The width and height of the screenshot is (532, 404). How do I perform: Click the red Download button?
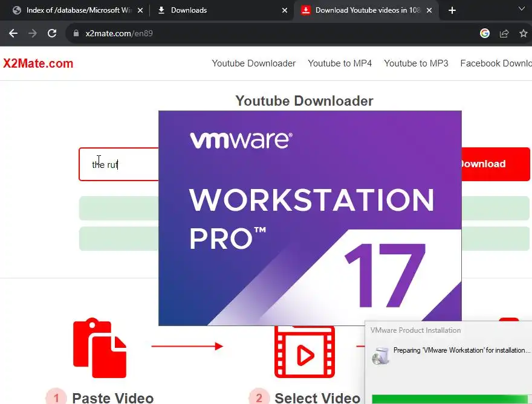[496, 164]
